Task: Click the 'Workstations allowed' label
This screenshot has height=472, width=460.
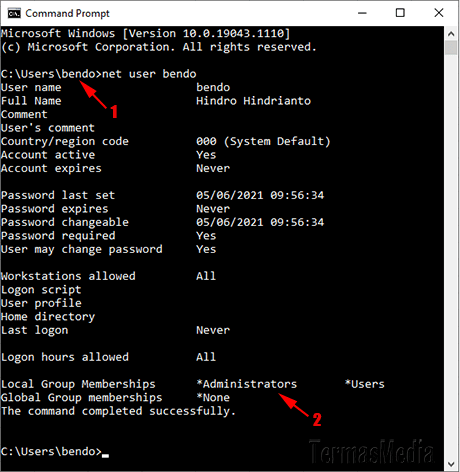Action: [x=68, y=276]
